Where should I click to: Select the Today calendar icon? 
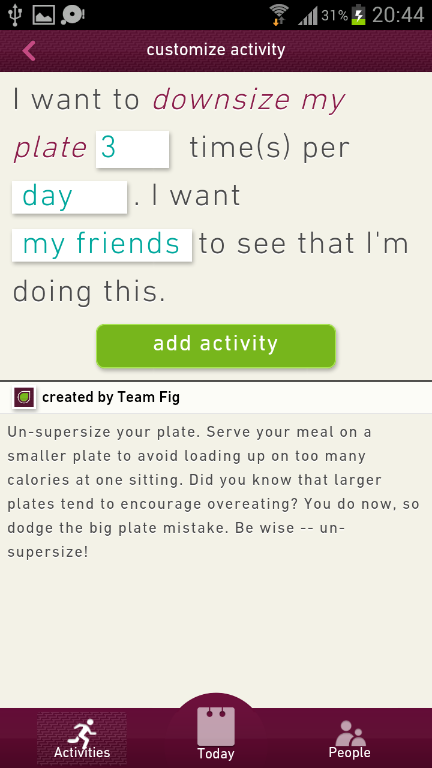(216, 726)
